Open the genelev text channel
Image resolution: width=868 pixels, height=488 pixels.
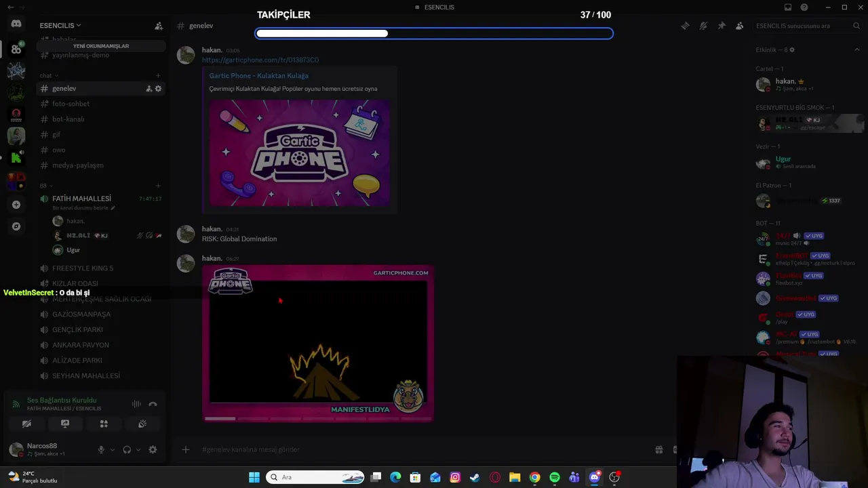click(100, 89)
